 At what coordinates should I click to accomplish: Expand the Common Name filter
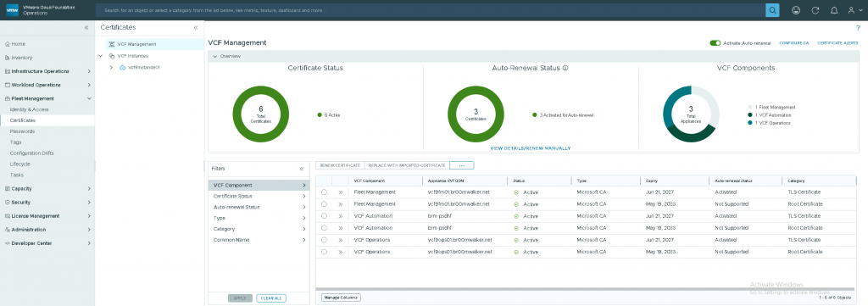pyautogui.click(x=304, y=240)
